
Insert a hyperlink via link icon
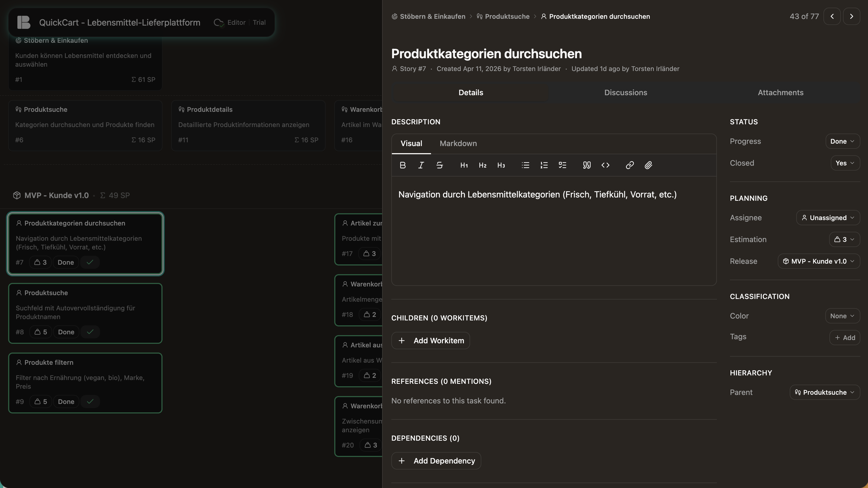coord(629,165)
